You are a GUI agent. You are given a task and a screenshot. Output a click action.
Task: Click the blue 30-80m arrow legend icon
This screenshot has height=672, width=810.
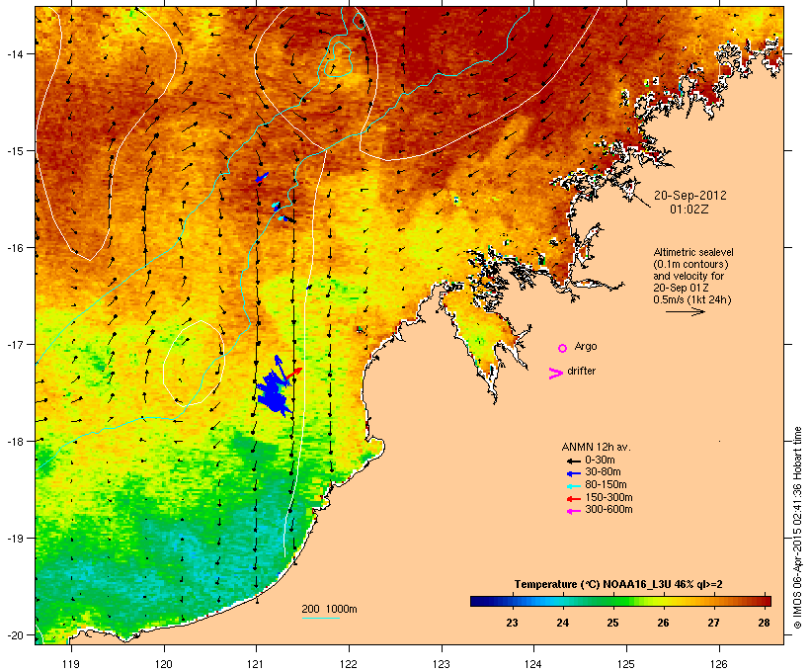573,473
